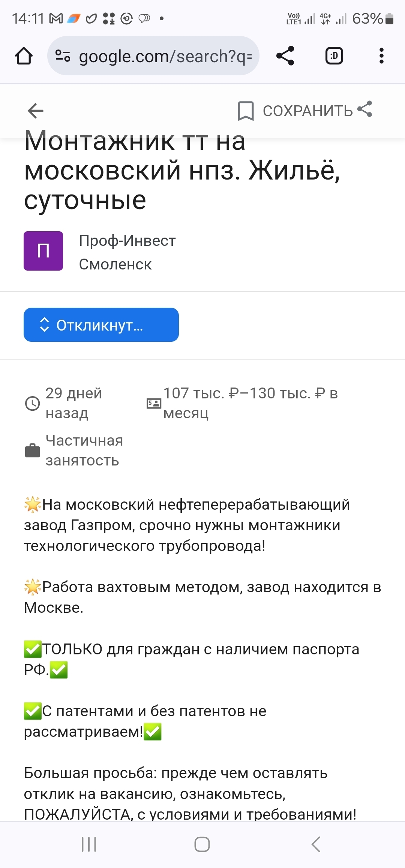
Task: Go back with the left arrow
Action: 36,111
